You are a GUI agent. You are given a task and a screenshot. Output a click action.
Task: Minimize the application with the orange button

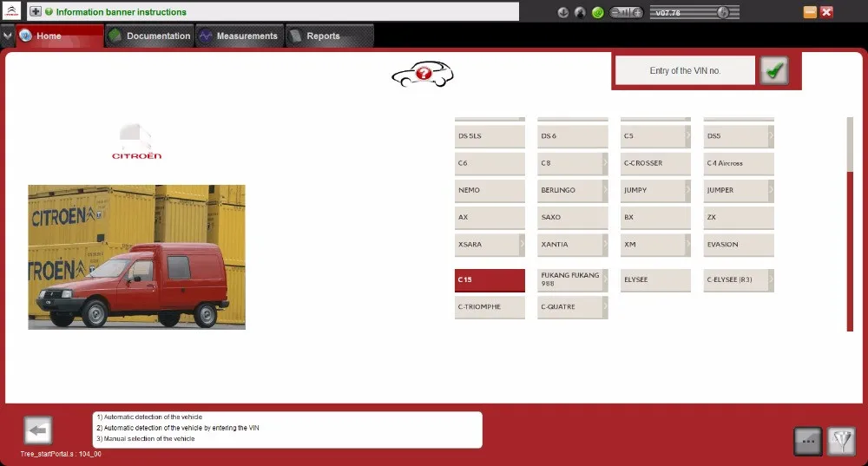tap(809, 11)
